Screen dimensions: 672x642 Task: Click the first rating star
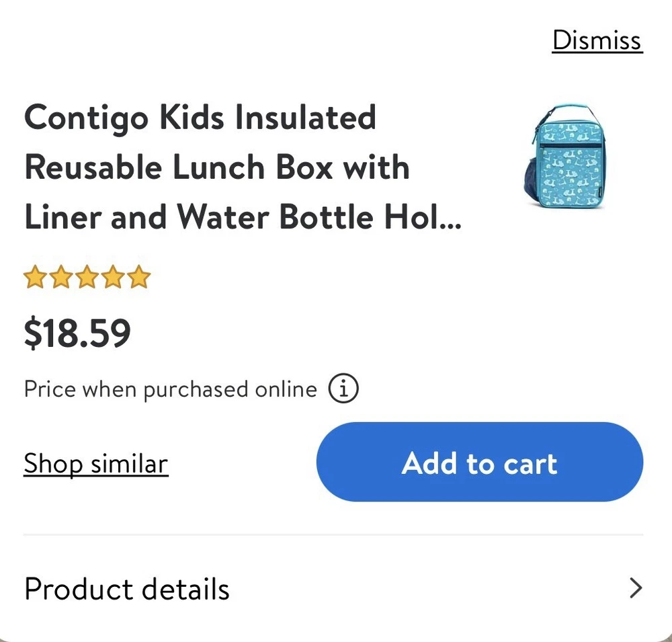[35, 277]
